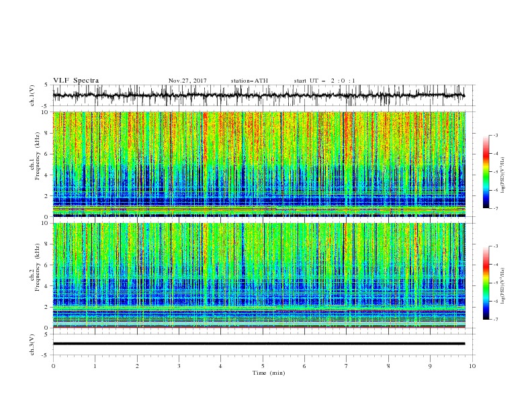Screen dimensions: 532x411
Task: Click the '-3' label on ch.1 colorbar
Action: click(x=495, y=135)
